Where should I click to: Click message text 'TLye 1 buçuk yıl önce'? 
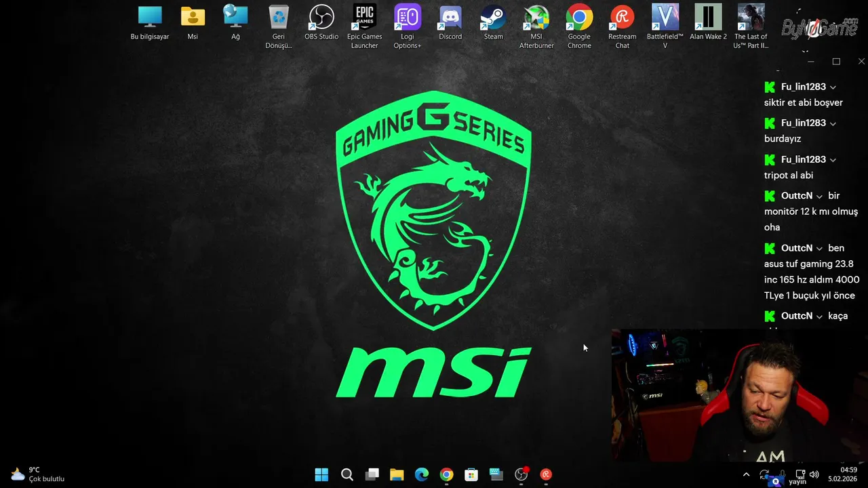pyautogui.click(x=810, y=296)
